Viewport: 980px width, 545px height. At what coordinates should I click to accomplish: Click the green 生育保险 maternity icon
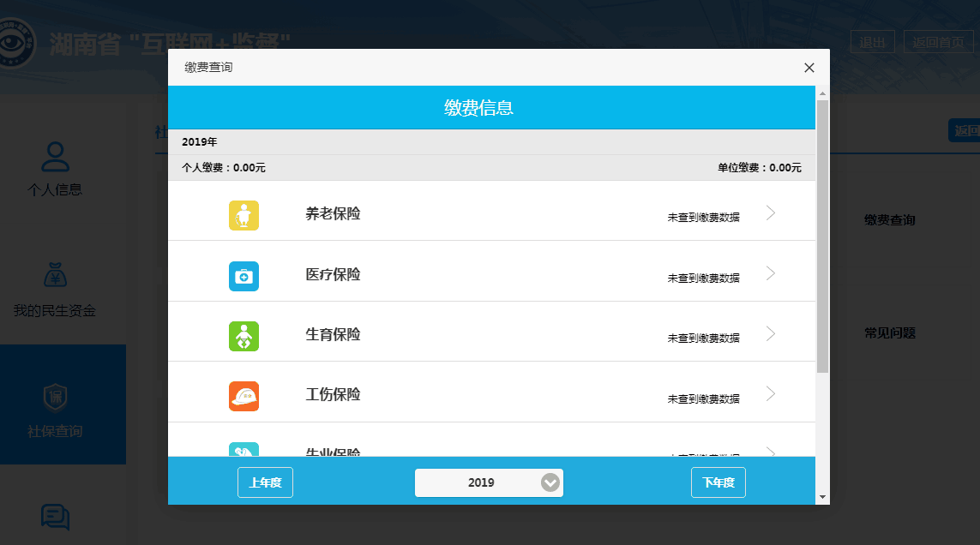[x=243, y=336]
